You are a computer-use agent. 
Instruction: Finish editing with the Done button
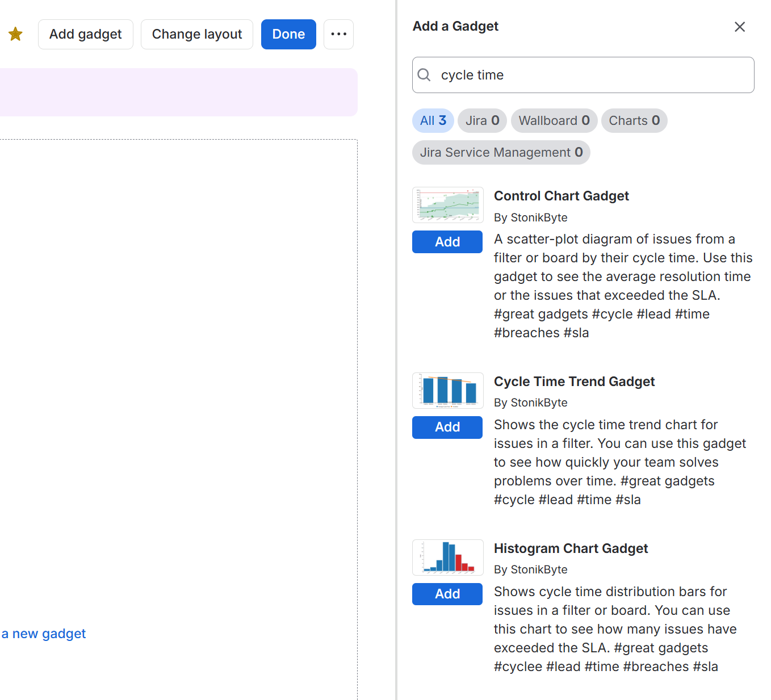point(288,34)
